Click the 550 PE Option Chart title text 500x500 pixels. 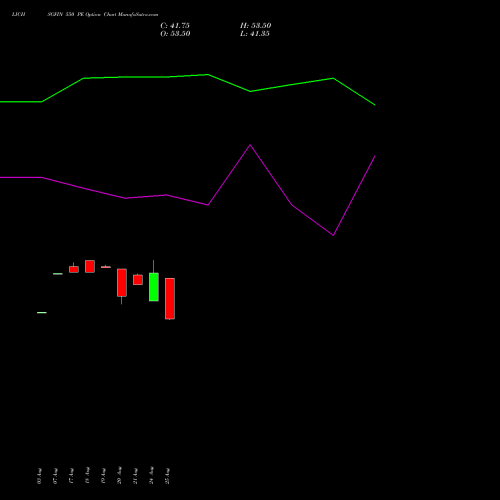point(103,15)
